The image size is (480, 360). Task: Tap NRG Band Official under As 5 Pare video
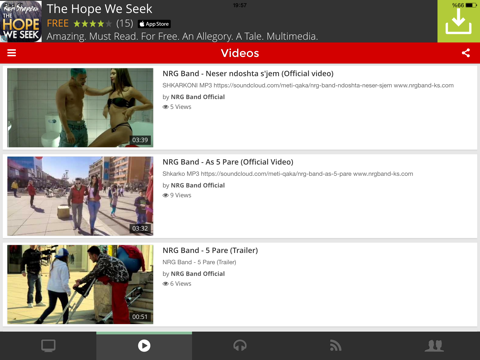point(198,185)
